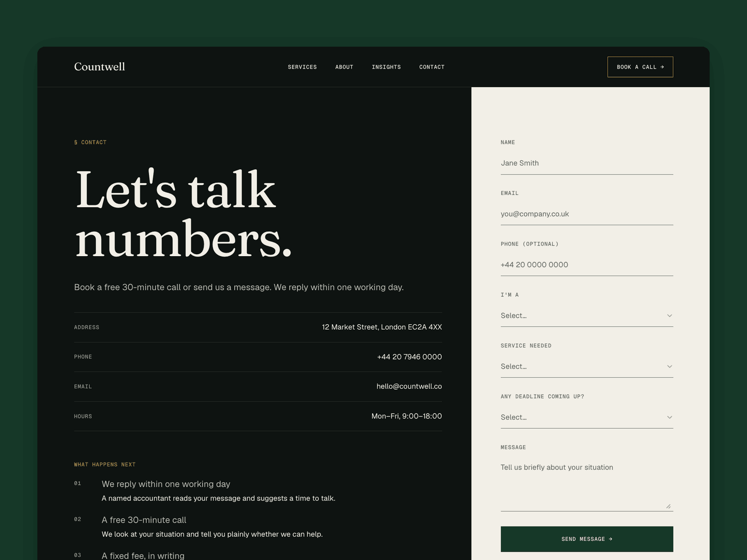Image resolution: width=747 pixels, height=560 pixels.
Task: Click "We look at your situation" description
Action: click(212, 534)
